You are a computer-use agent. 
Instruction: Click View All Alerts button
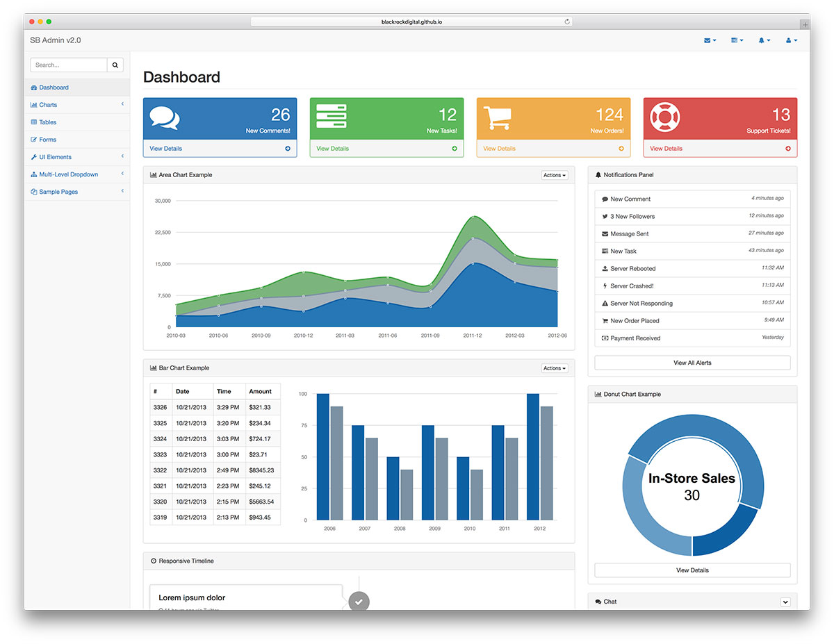[x=692, y=362]
